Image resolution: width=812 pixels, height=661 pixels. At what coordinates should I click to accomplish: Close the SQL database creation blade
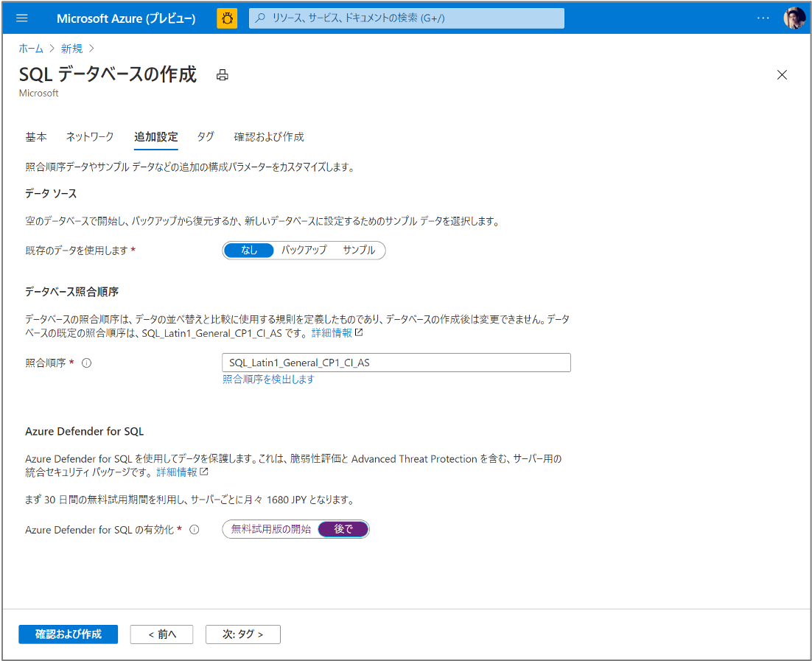[x=782, y=74]
